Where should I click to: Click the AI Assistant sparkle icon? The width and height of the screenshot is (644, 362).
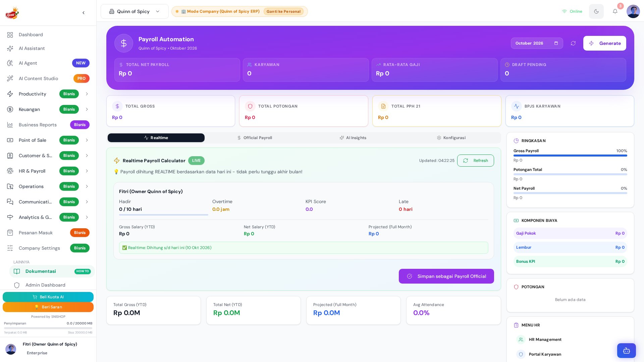click(10, 49)
